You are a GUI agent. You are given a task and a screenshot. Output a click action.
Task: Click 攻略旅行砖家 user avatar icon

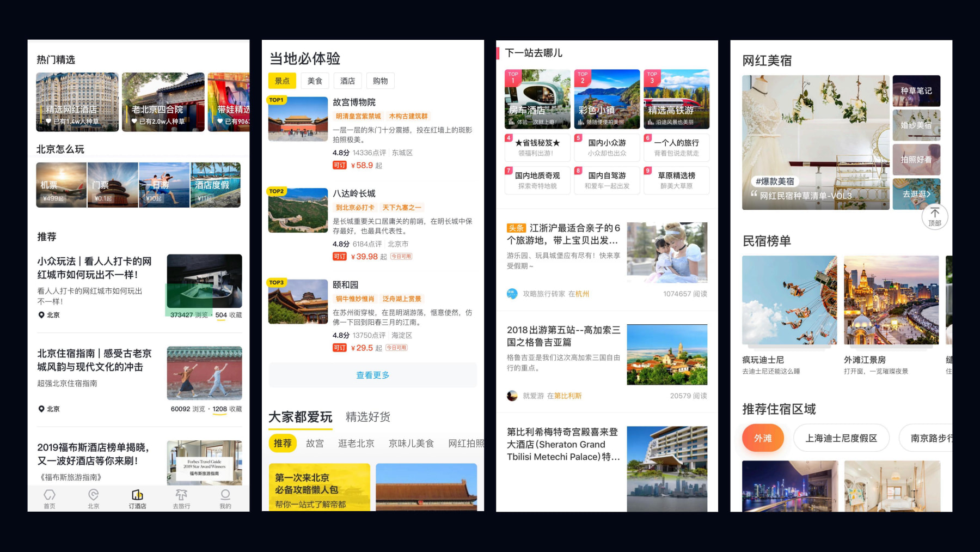[511, 293]
